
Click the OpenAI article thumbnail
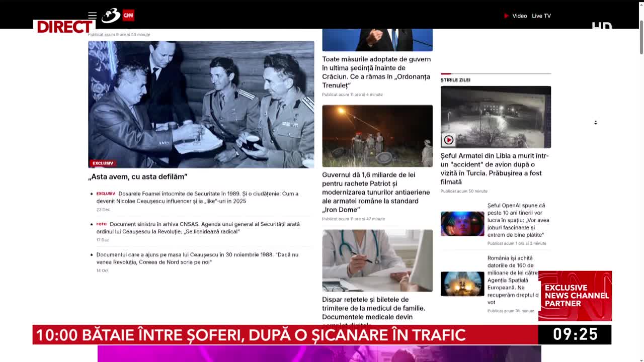pyautogui.click(x=462, y=223)
